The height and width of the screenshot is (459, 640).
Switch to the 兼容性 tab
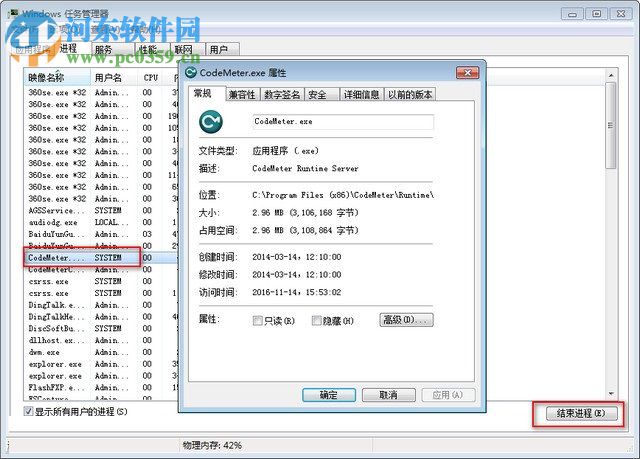point(242,95)
